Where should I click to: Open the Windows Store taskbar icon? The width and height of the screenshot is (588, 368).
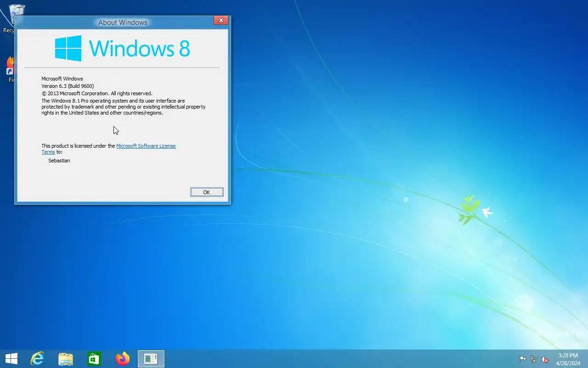[94, 359]
